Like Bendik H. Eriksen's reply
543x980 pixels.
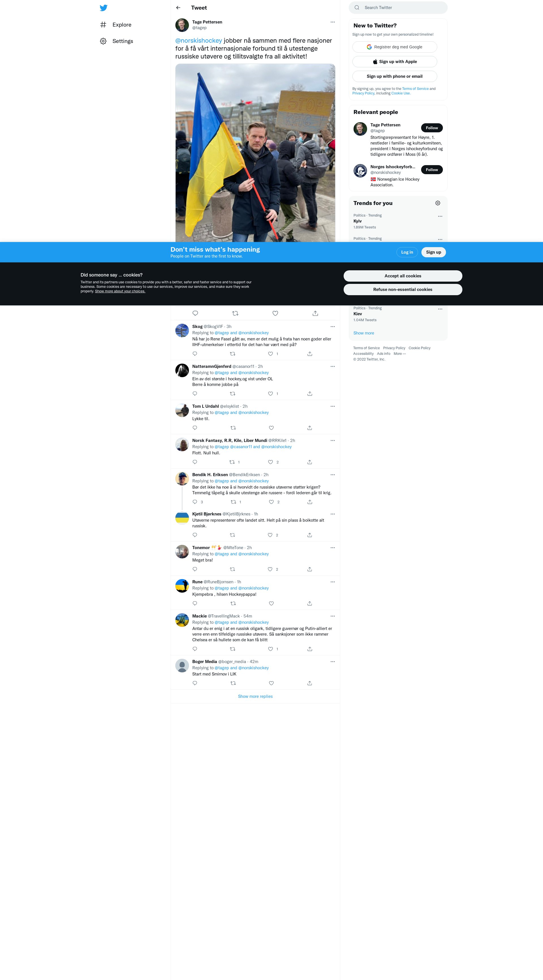tap(271, 502)
